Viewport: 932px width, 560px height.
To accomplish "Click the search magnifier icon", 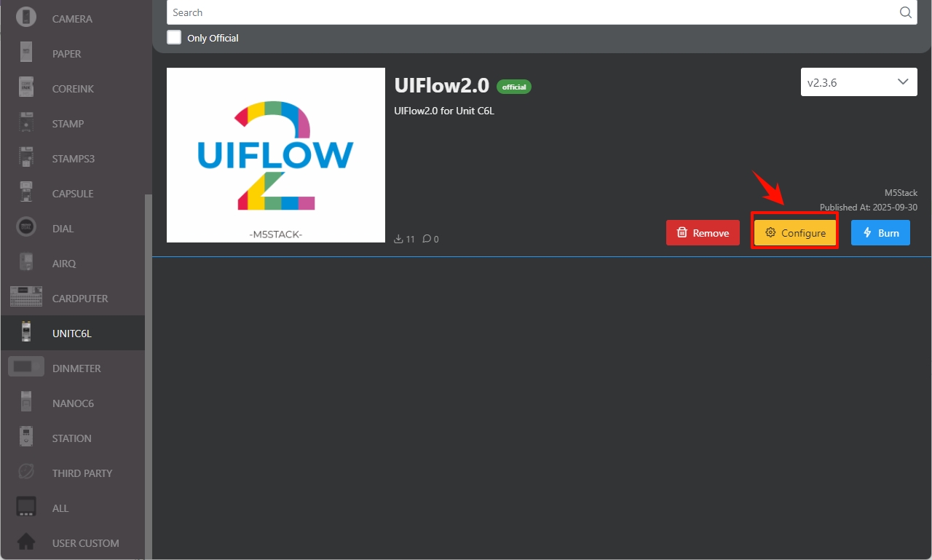I will click(906, 12).
